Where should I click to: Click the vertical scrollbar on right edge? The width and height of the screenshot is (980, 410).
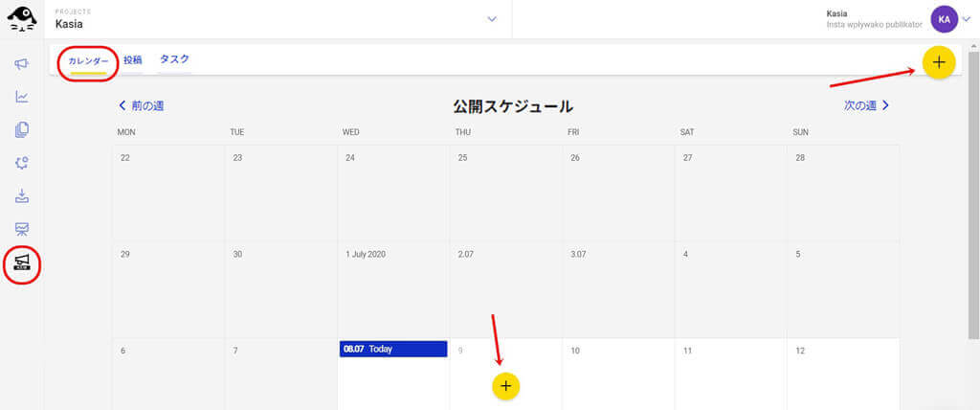[973, 192]
